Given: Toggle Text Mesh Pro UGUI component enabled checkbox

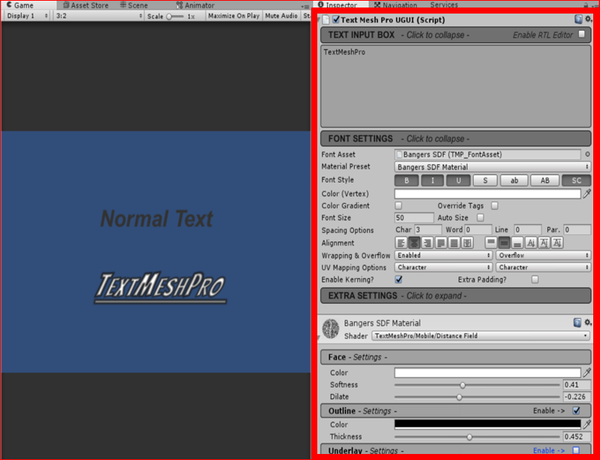Looking at the screenshot, I should (x=336, y=20).
